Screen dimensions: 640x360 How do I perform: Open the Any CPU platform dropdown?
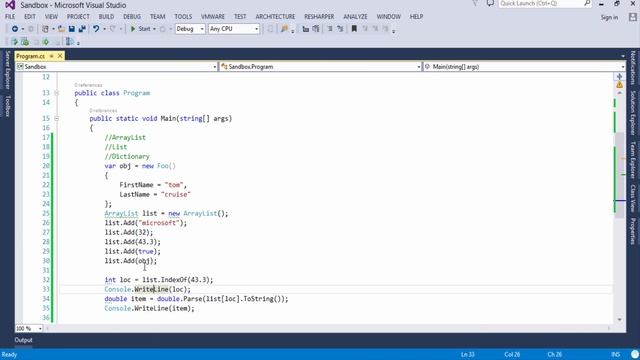click(x=234, y=29)
